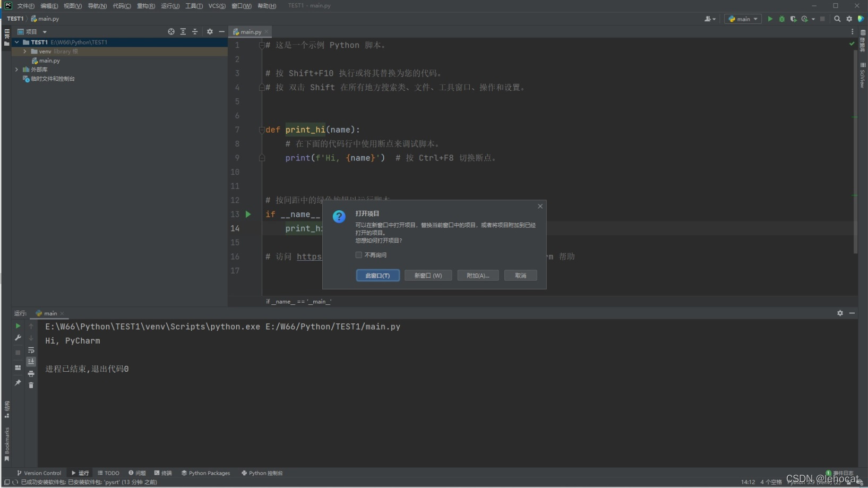This screenshot has height=488, width=868.
Task: Open 文件(F) menu
Action: click(x=26, y=6)
